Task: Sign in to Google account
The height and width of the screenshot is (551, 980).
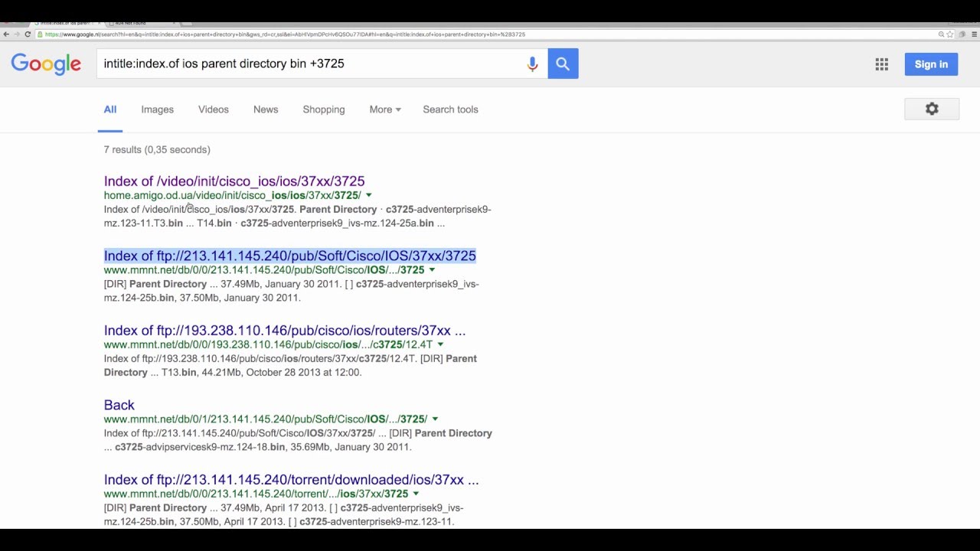Action: [931, 64]
